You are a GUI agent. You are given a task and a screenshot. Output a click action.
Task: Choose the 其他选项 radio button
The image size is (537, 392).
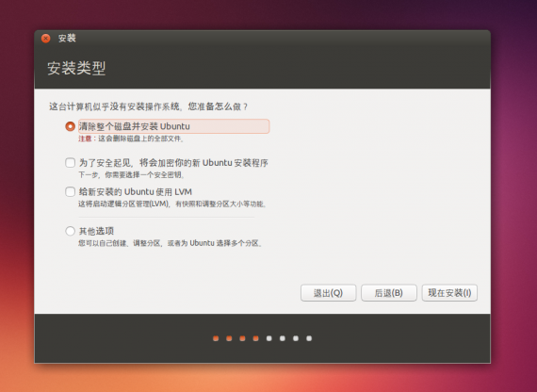pyautogui.click(x=71, y=231)
